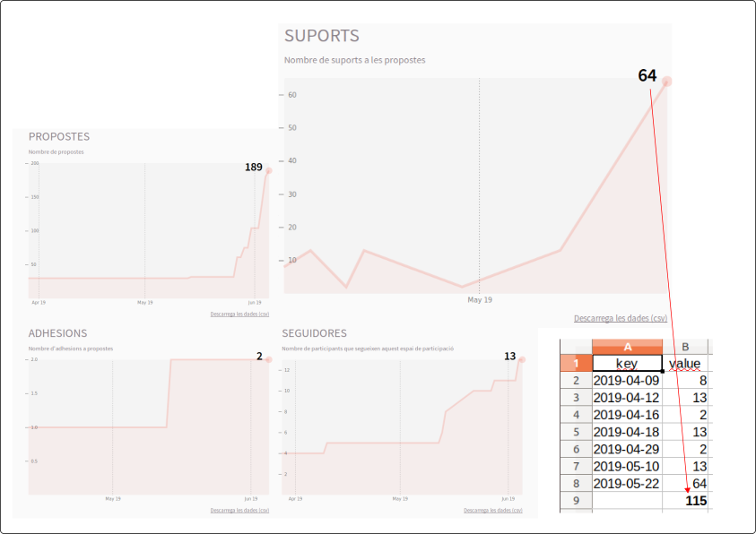Select column A header in the spreadsheet
Image resolution: width=756 pixels, height=534 pixels.
(x=627, y=347)
